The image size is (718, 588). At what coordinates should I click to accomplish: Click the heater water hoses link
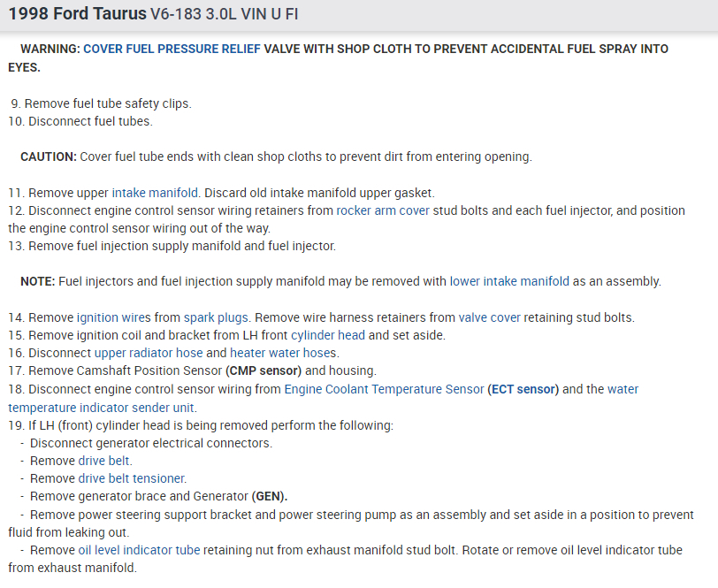pyautogui.click(x=283, y=353)
